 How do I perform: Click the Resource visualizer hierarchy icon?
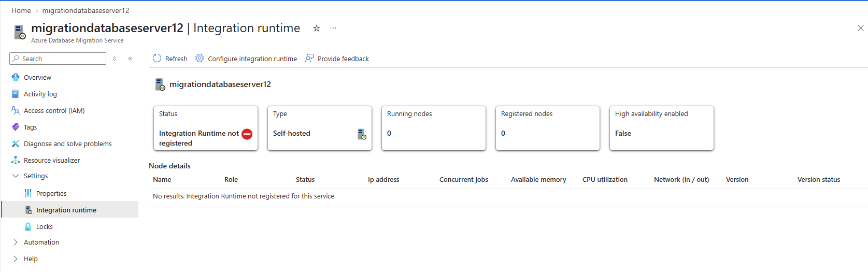click(16, 160)
